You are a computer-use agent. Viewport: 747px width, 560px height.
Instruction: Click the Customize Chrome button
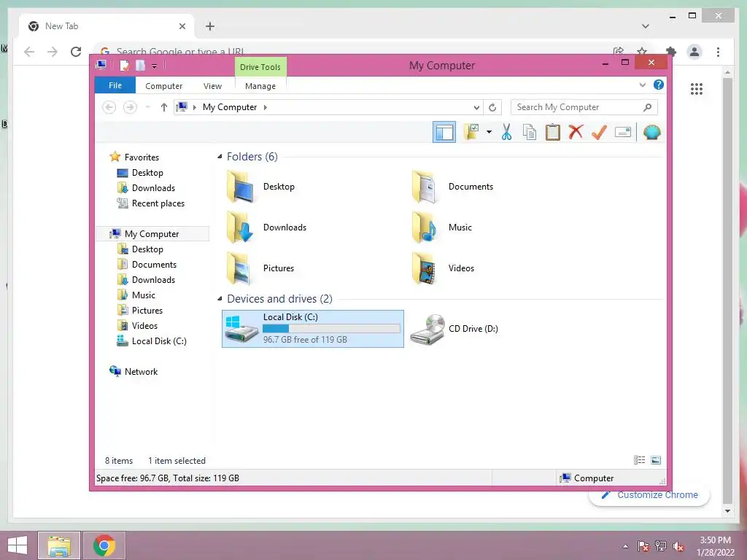coord(650,495)
